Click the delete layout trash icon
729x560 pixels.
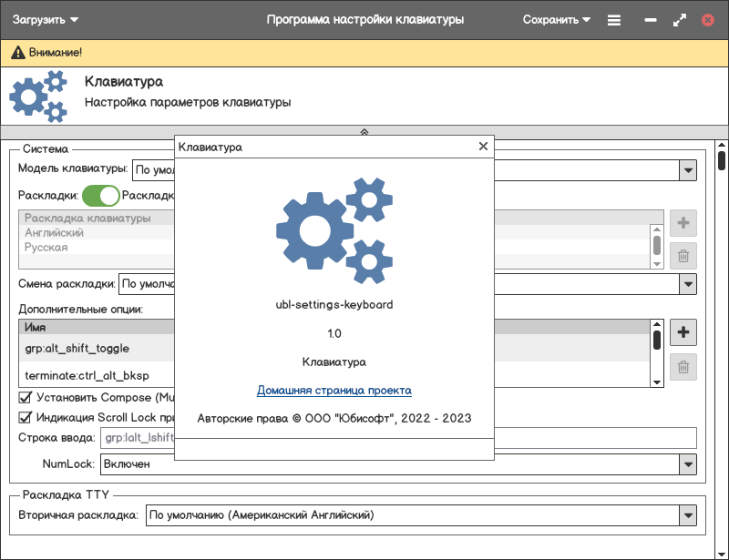coord(683,257)
